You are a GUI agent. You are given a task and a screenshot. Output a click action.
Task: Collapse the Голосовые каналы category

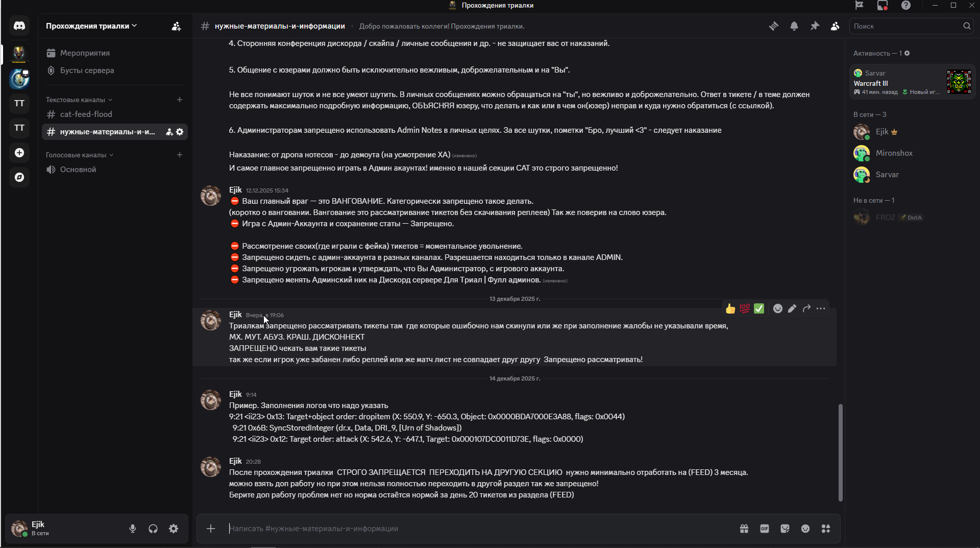[80, 155]
